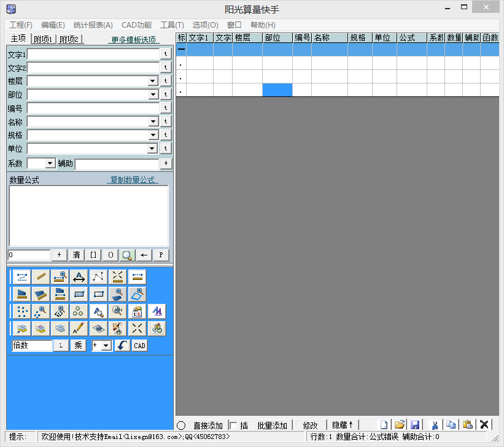Switch to the 附项1 tab
The image size is (504, 447).
click(x=44, y=39)
